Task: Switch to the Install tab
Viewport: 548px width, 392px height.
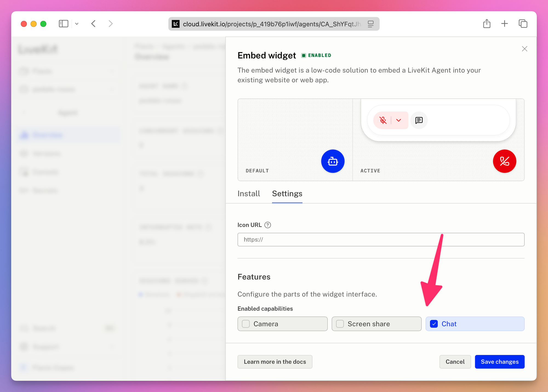Action: click(x=249, y=194)
